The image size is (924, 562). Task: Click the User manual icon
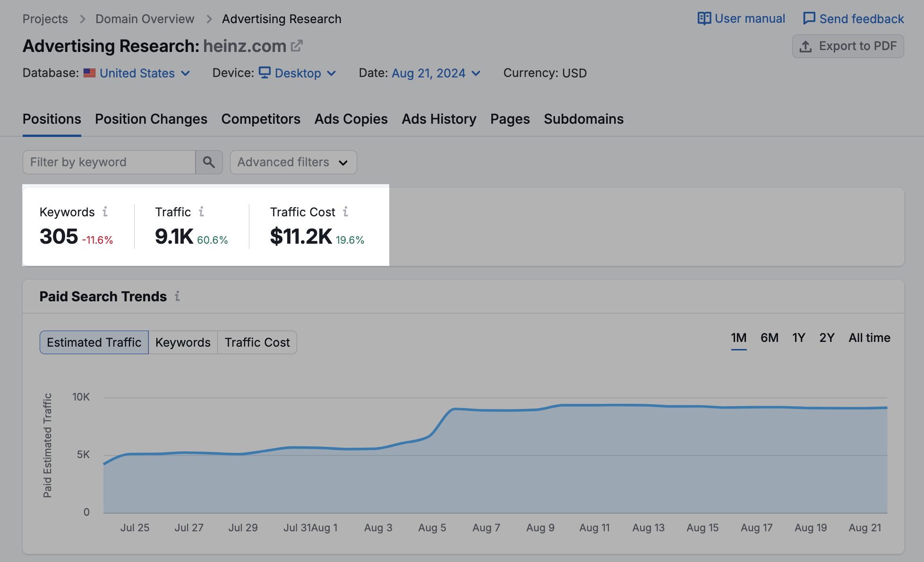704,18
